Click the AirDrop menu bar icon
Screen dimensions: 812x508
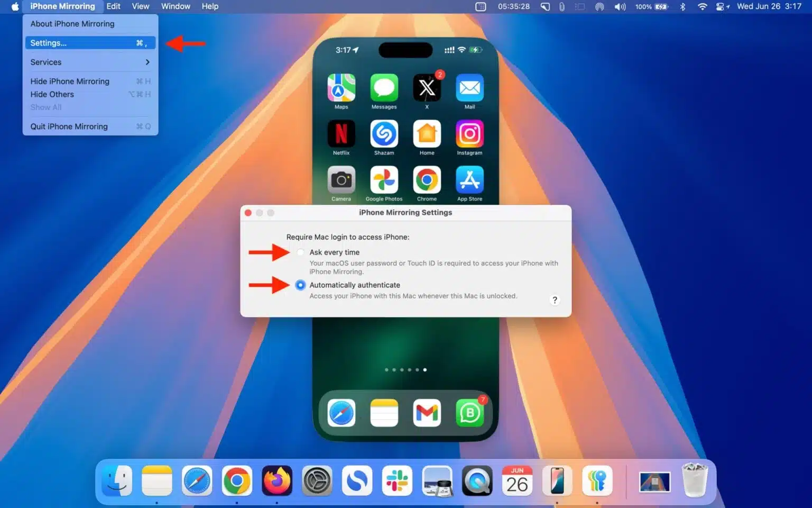(599, 6)
